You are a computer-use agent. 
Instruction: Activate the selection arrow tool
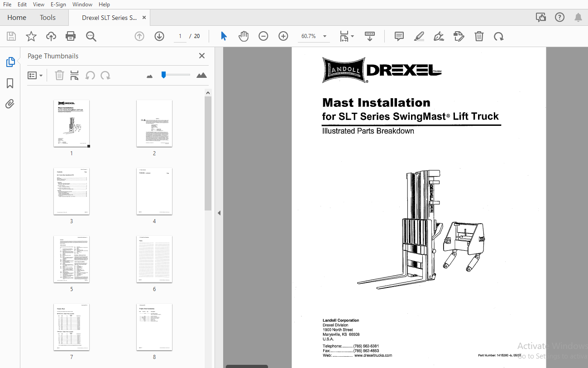224,36
